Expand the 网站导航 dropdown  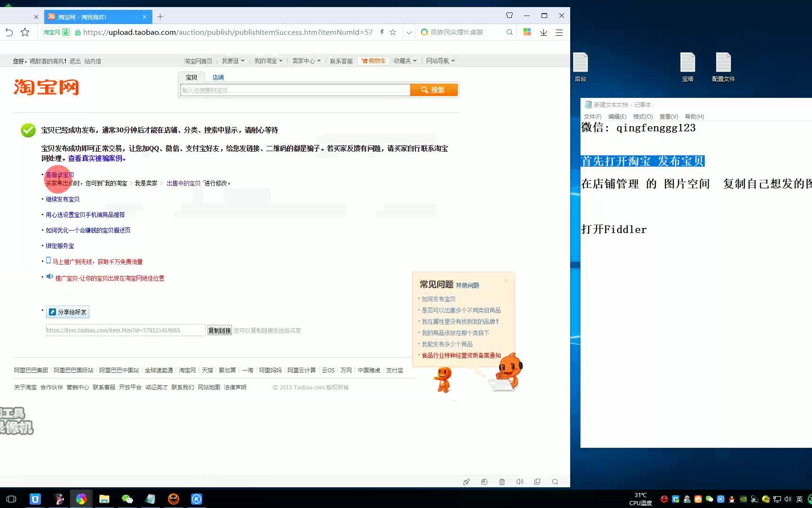pos(440,61)
